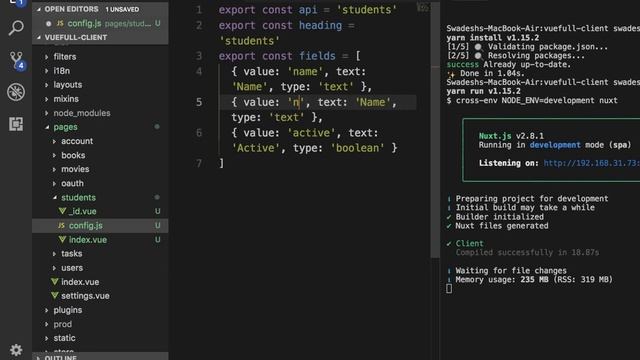Click the JS icon beside config.js in tree

[x=62, y=225]
